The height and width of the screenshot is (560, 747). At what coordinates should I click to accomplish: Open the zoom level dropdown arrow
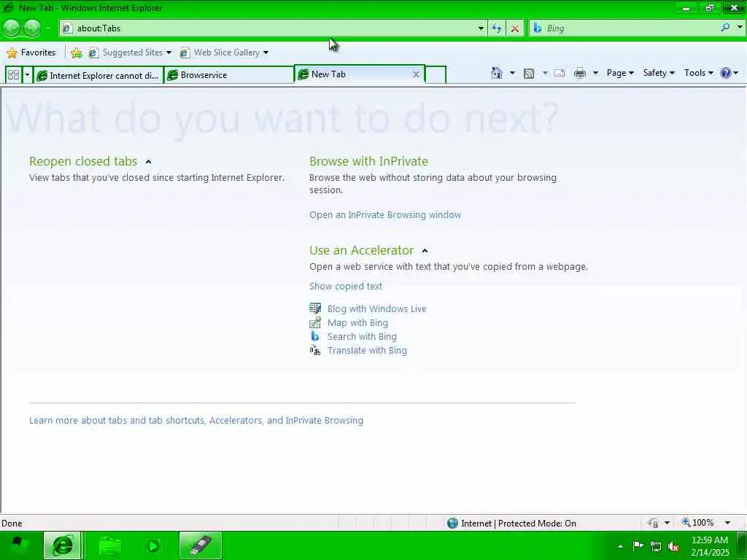click(727, 523)
